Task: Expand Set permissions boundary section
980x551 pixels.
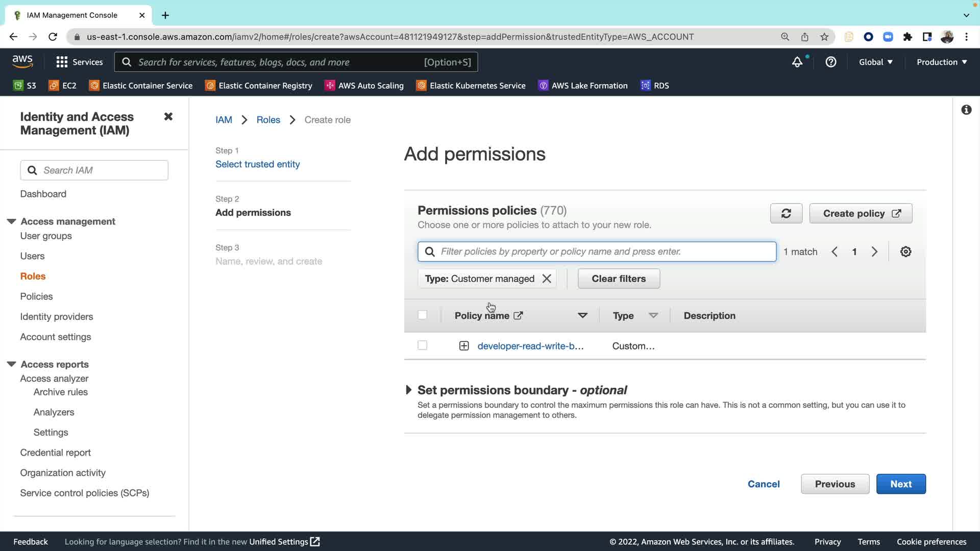Action: pos(408,390)
